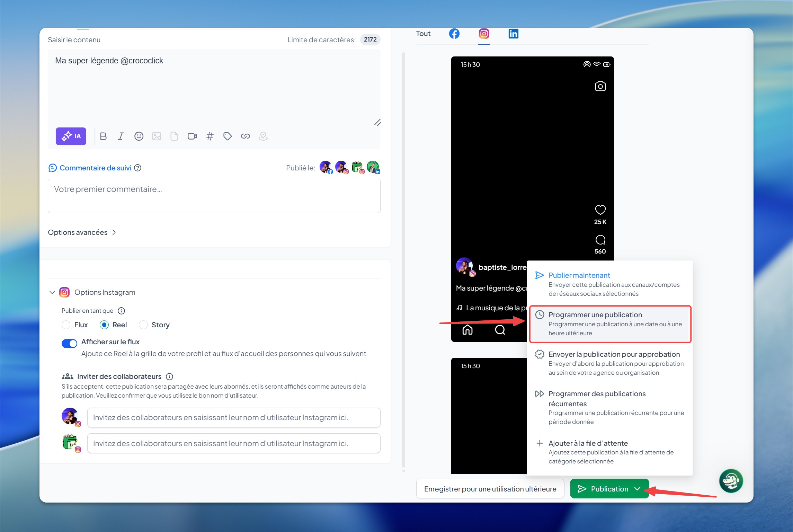
Task: Click the camera icon in Reel preview
Action: 600,86
